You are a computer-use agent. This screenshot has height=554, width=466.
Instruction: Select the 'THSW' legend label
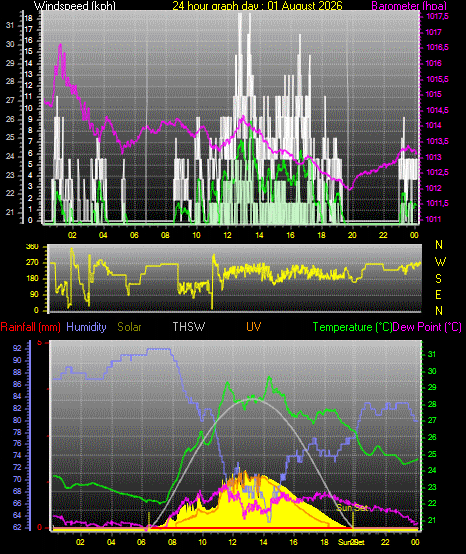tap(189, 327)
